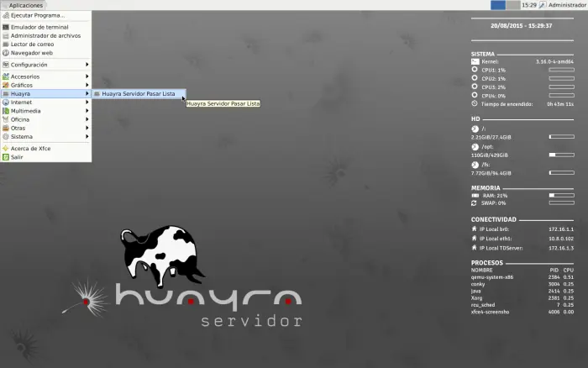Launch Emulador de terminal from menu
This screenshot has height=368, width=588.
[45, 27]
